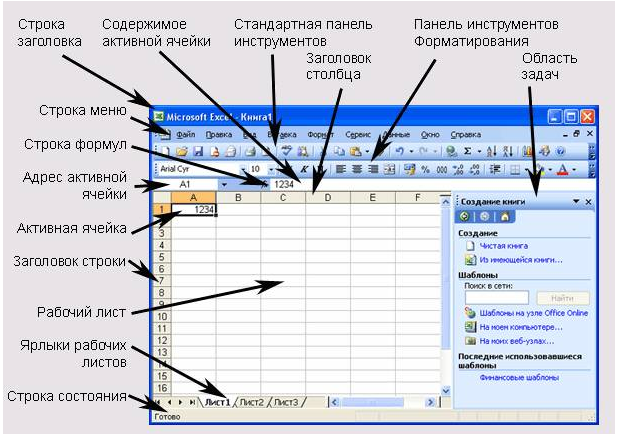Open the Справка menu
This screenshot has height=436, width=618.
tap(465, 134)
